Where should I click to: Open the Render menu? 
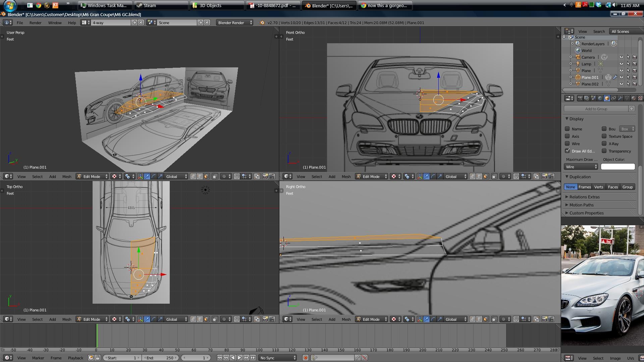coord(35,22)
